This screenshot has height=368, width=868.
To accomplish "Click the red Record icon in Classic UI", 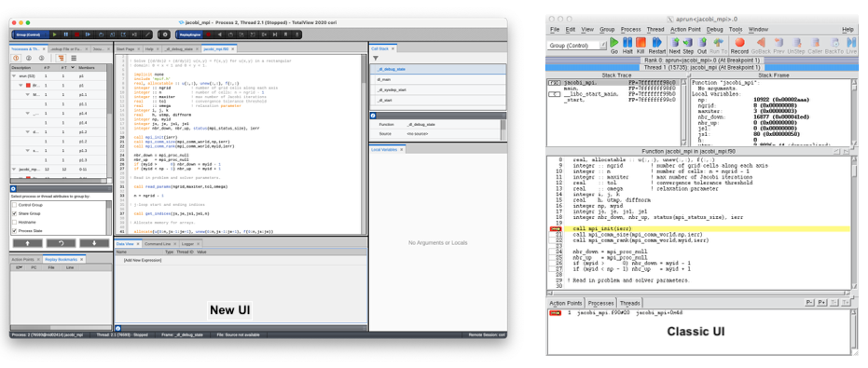I will click(x=739, y=42).
